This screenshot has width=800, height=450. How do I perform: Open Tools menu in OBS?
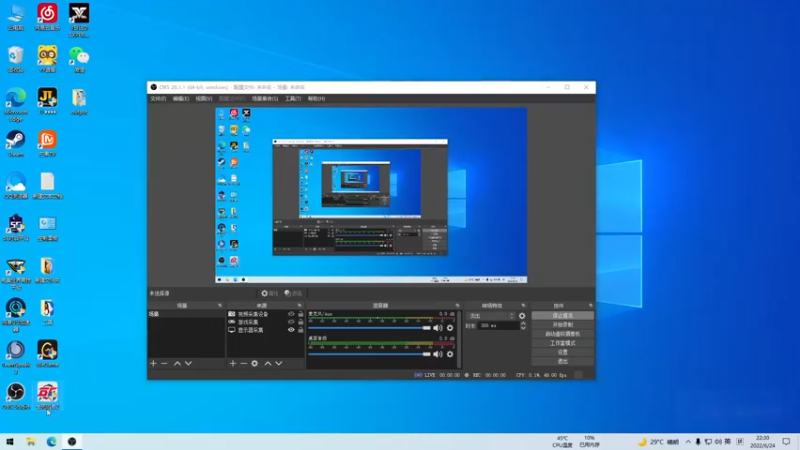293,98
